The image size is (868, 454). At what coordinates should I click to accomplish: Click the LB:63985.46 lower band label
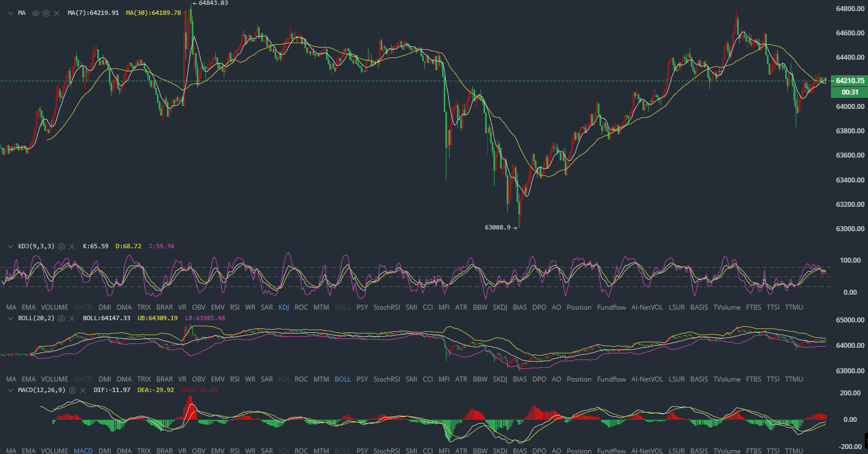(x=205, y=319)
